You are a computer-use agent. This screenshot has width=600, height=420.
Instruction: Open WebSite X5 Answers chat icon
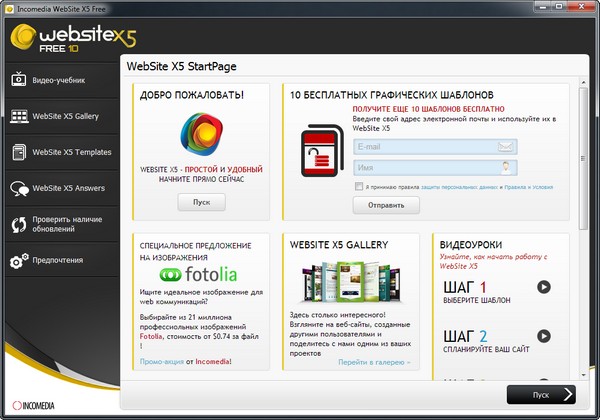point(18,188)
